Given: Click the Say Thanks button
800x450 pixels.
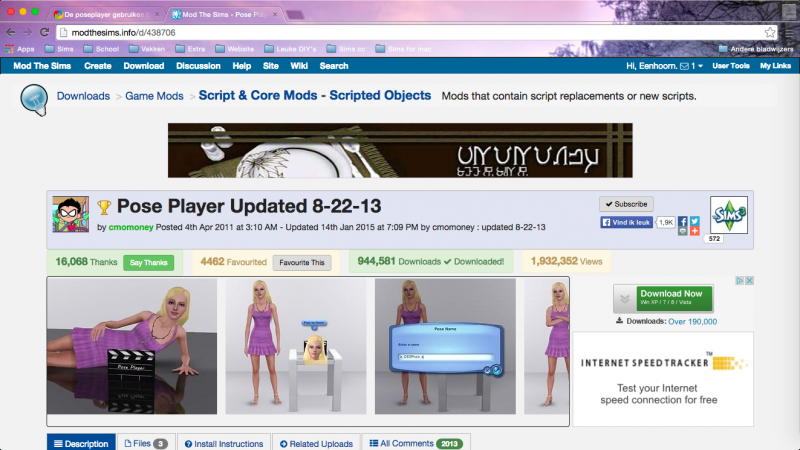Looking at the screenshot, I should (148, 263).
